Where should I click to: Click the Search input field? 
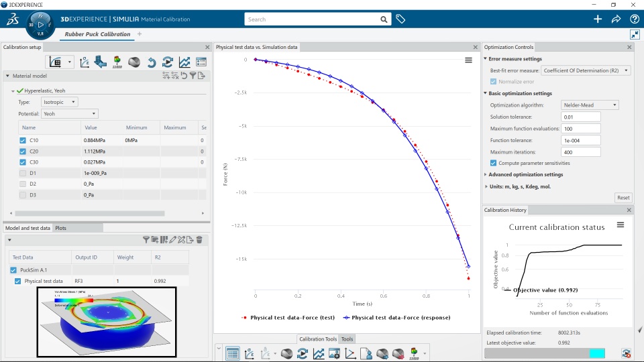point(312,19)
